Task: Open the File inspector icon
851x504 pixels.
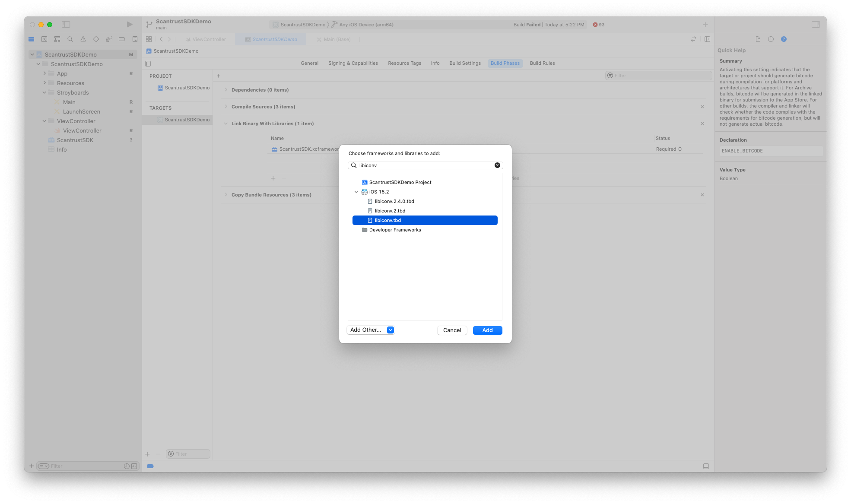Action: pos(758,39)
